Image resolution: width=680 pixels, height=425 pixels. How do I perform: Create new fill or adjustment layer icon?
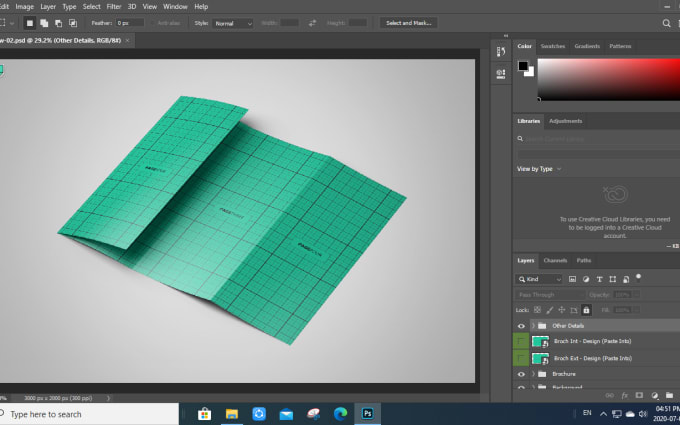655,395
